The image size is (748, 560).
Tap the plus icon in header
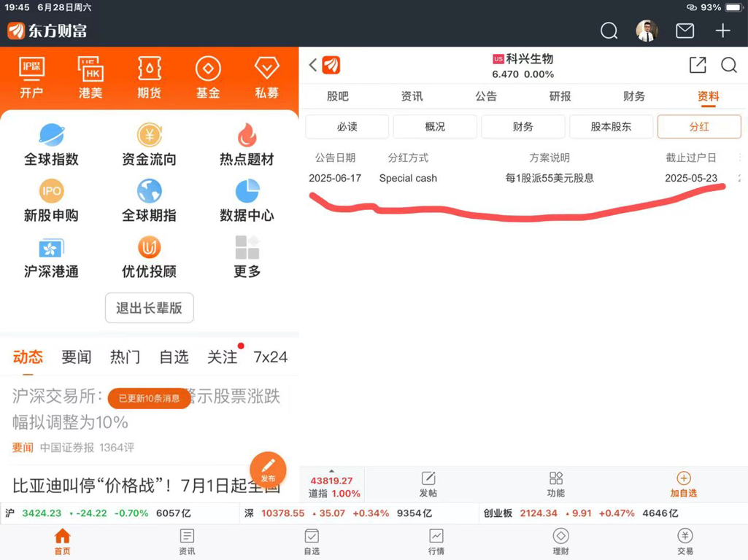click(x=722, y=31)
